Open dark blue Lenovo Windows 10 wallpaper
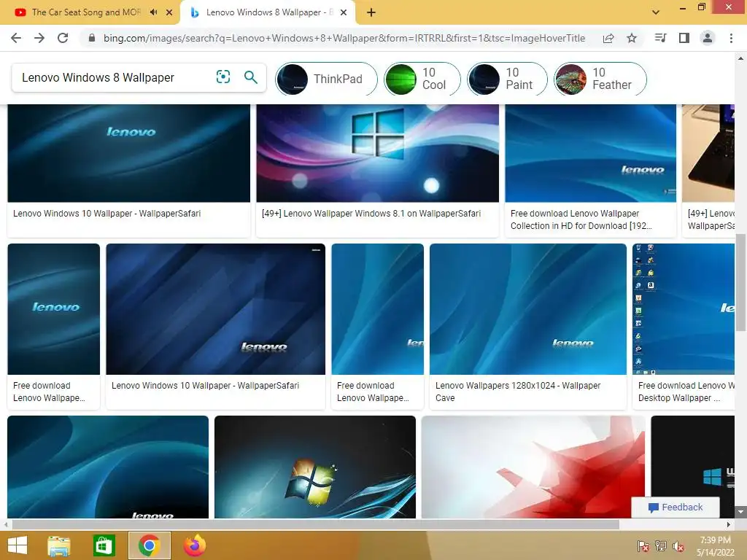Image resolution: width=747 pixels, height=560 pixels. [128, 153]
